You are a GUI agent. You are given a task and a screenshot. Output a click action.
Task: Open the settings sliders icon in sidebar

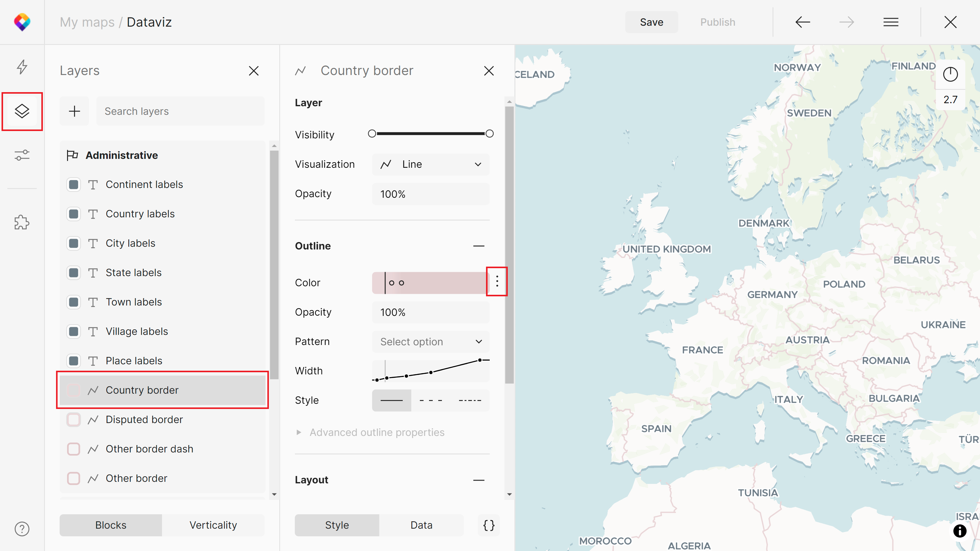click(22, 155)
